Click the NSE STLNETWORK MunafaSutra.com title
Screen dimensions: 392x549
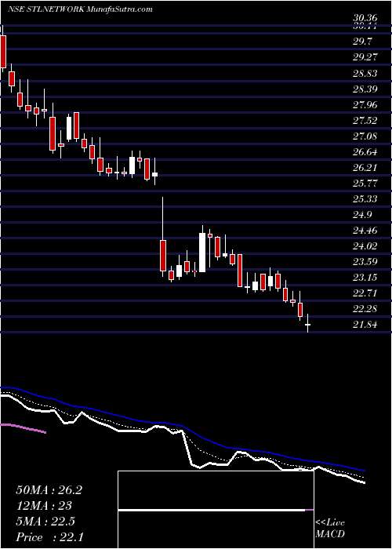click(81, 9)
